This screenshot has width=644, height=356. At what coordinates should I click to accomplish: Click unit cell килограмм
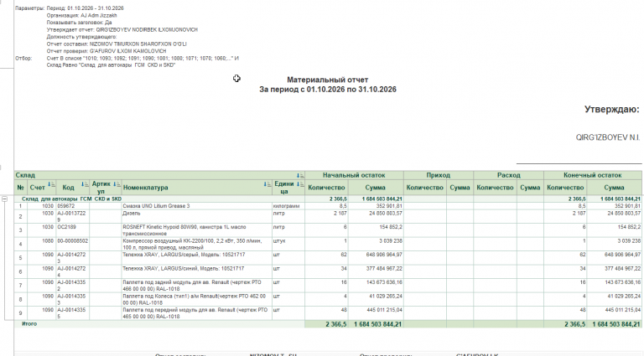point(288,206)
